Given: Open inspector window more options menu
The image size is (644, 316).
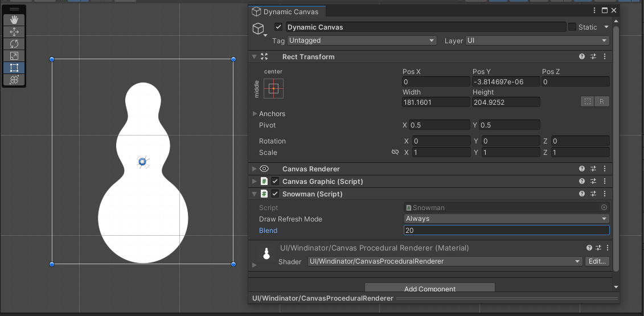Looking at the screenshot, I should pyautogui.click(x=594, y=10).
